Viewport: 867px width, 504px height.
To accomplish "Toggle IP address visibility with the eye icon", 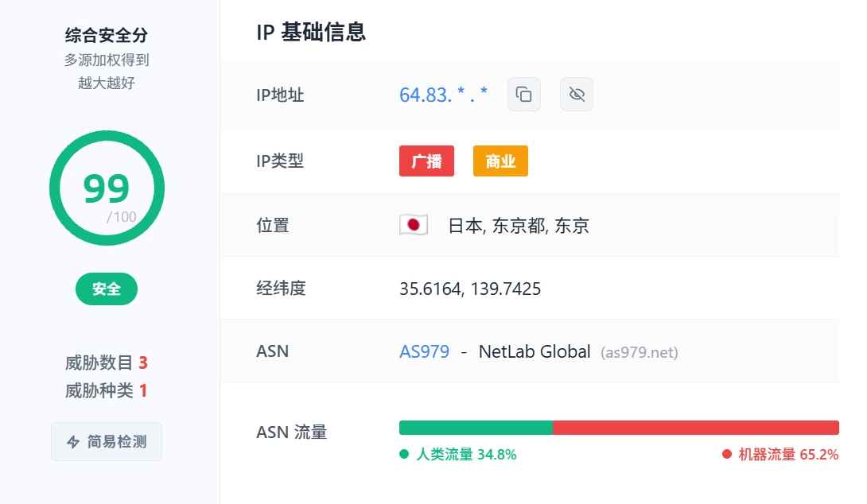I will pyautogui.click(x=576, y=95).
